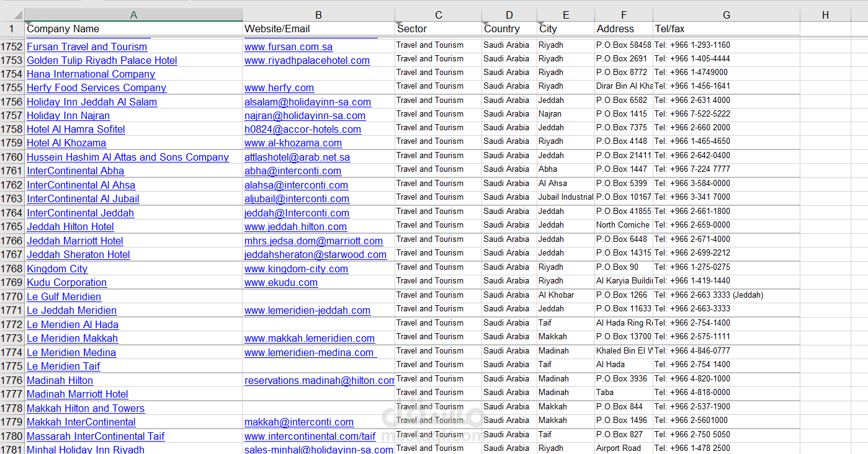Select column A header
868x454 pixels.
pyautogui.click(x=133, y=15)
